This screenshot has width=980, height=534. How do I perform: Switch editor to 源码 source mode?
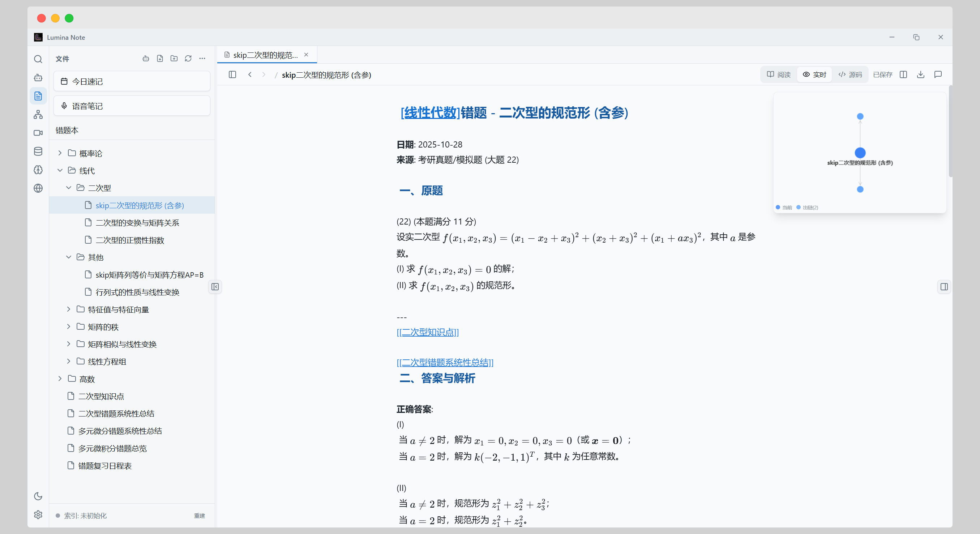(851, 74)
